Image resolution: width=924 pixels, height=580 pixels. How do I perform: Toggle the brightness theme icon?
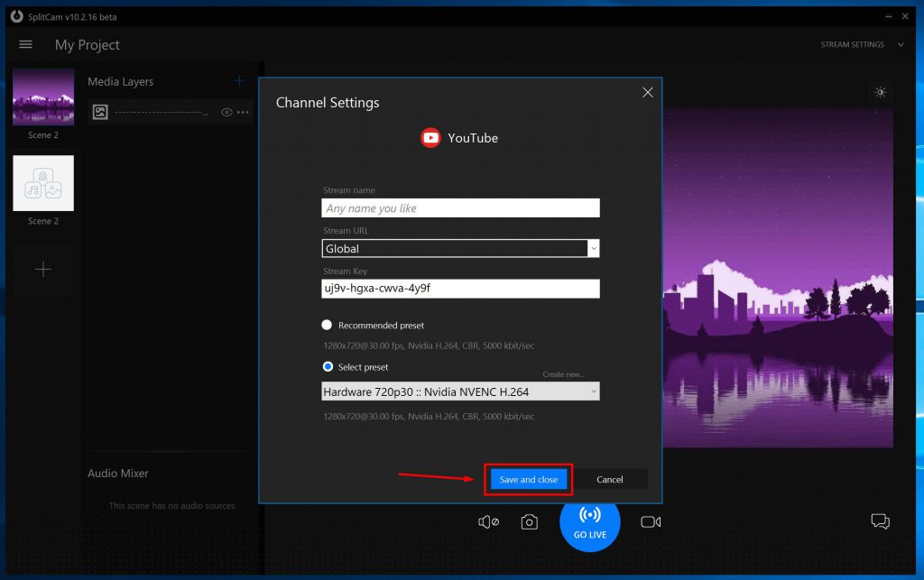[881, 92]
